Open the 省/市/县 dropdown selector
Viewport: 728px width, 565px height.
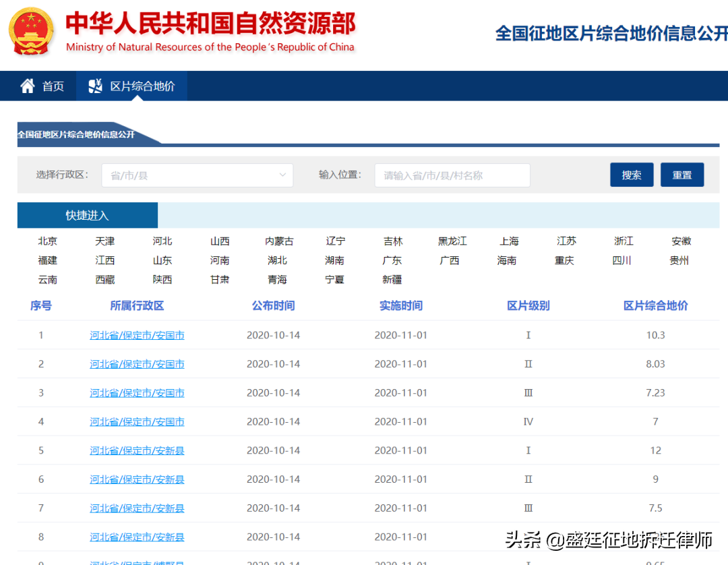point(197,175)
